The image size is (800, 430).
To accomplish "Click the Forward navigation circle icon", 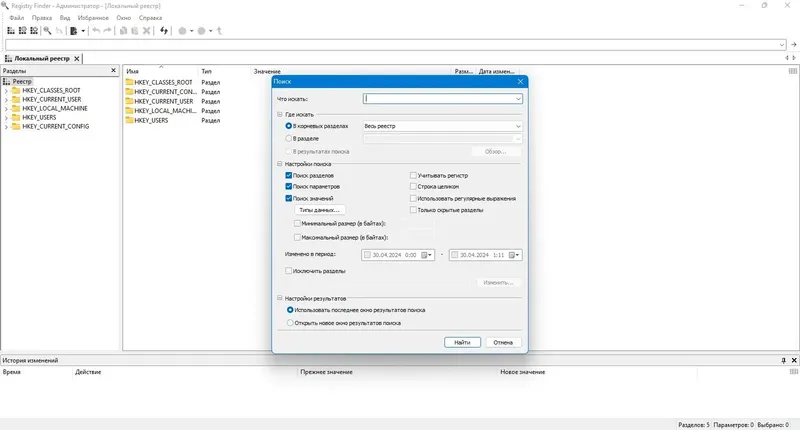I will click(202, 31).
